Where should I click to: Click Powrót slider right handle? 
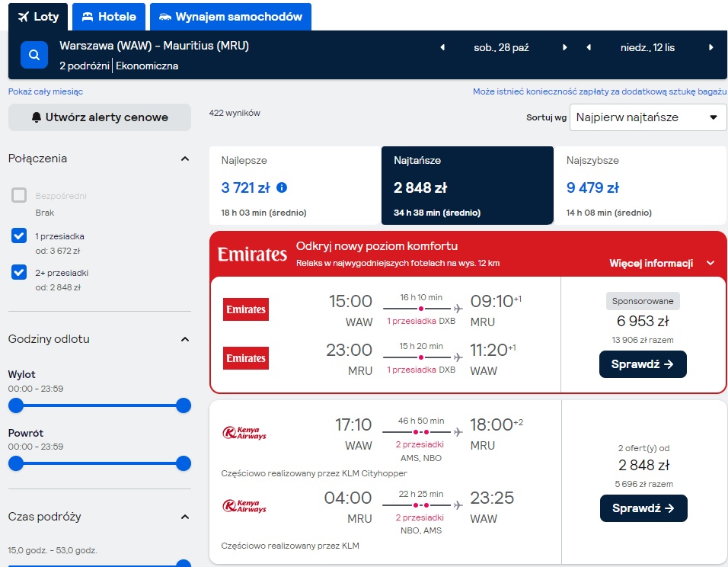coord(184,463)
